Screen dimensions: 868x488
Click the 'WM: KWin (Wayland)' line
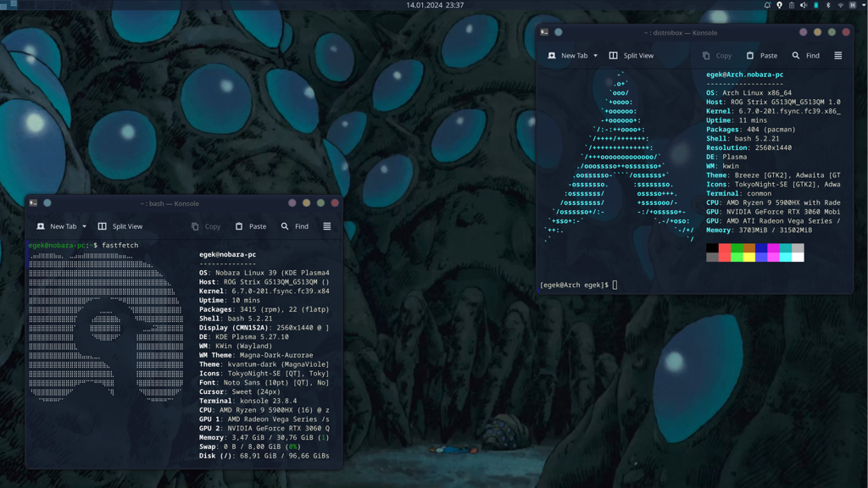236,346
